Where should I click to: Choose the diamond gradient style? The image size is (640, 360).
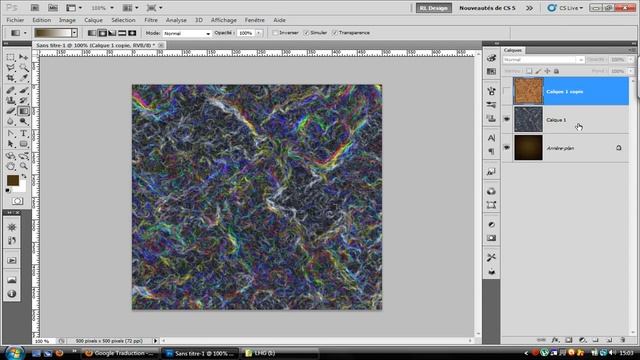132,33
